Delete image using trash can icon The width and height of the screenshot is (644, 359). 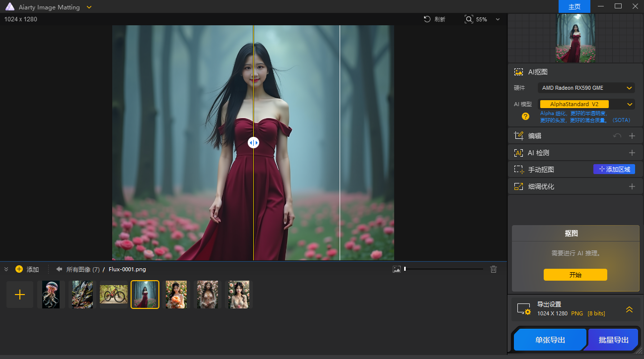tap(493, 269)
